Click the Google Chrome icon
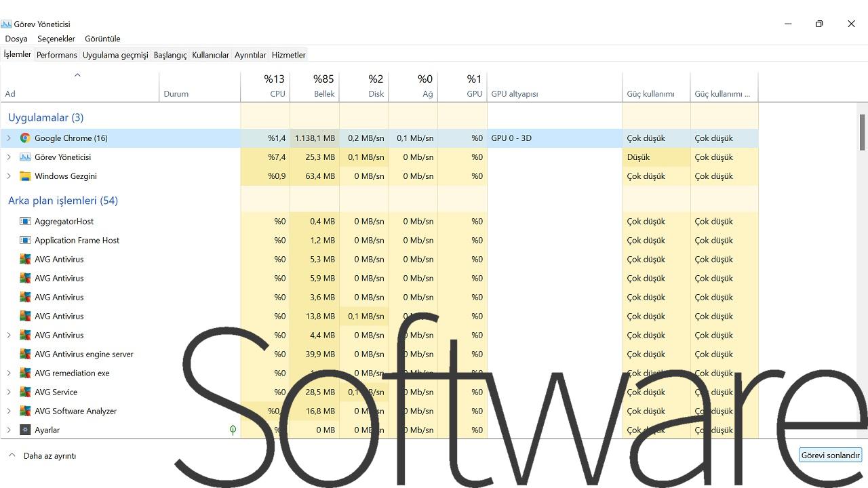This screenshot has height=488, width=868. (x=25, y=138)
